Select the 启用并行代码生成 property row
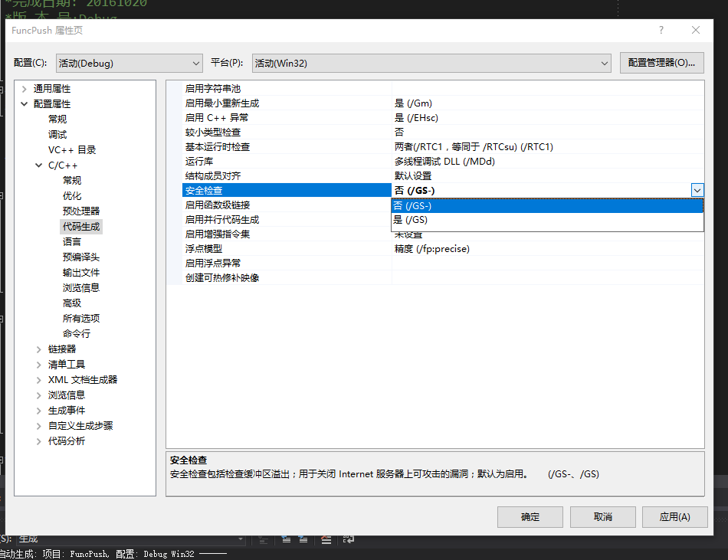728x560 pixels. [287, 219]
